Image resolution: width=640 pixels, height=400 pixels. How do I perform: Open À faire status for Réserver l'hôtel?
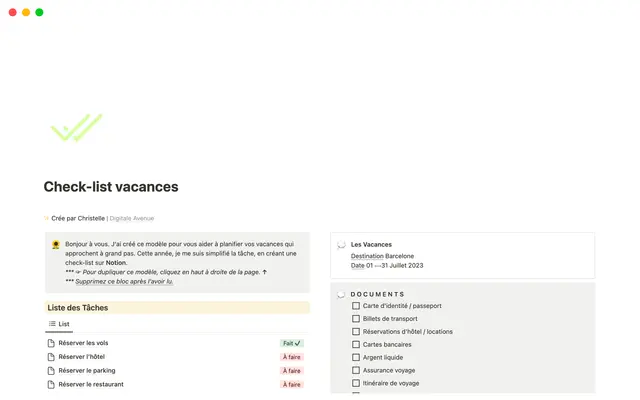click(291, 357)
